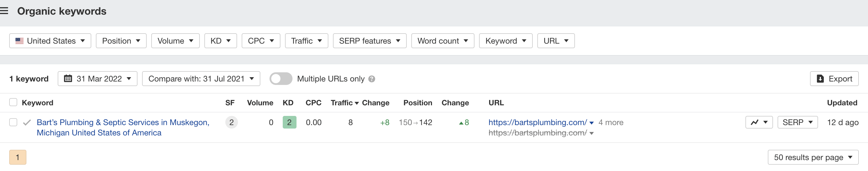Viewport: 868px width, 171px height.
Task: Click the Export download icon
Action: 820,79
